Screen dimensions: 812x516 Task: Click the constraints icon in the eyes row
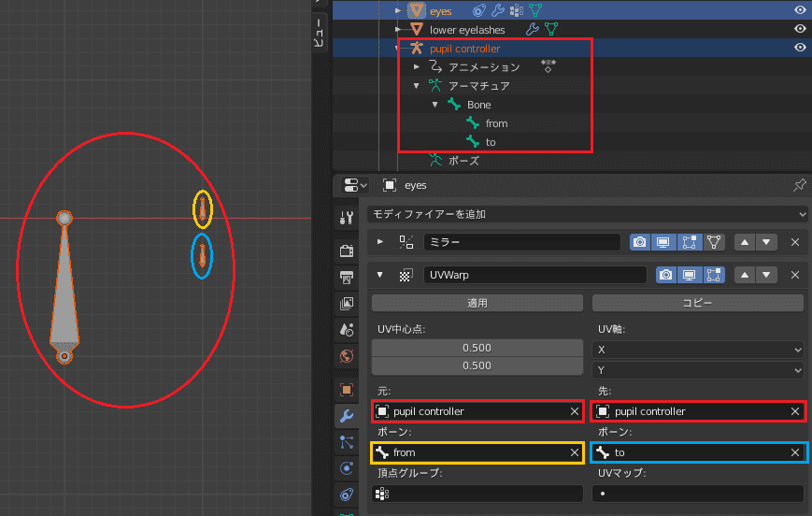479,10
